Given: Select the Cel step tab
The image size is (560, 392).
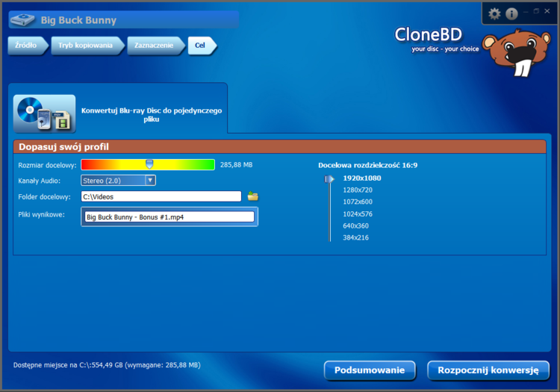Looking at the screenshot, I should coord(201,46).
